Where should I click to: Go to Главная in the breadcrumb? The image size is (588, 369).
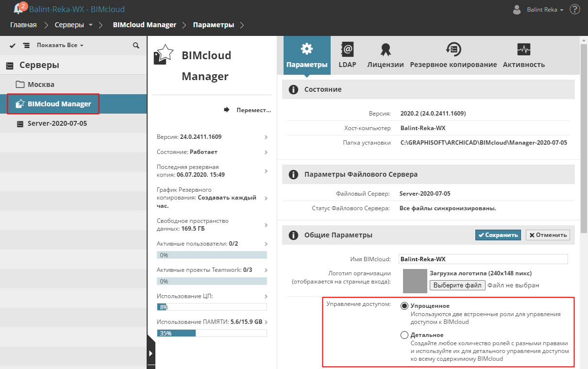tap(23, 25)
